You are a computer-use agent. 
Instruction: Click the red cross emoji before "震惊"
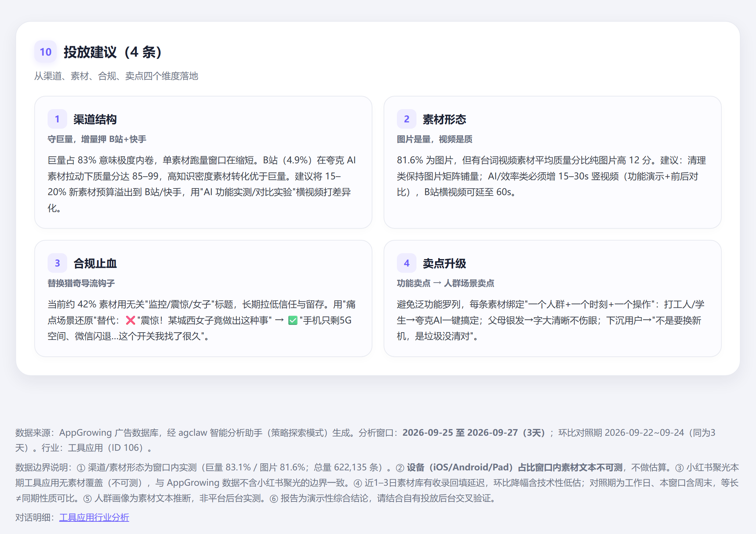tap(131, 320)
